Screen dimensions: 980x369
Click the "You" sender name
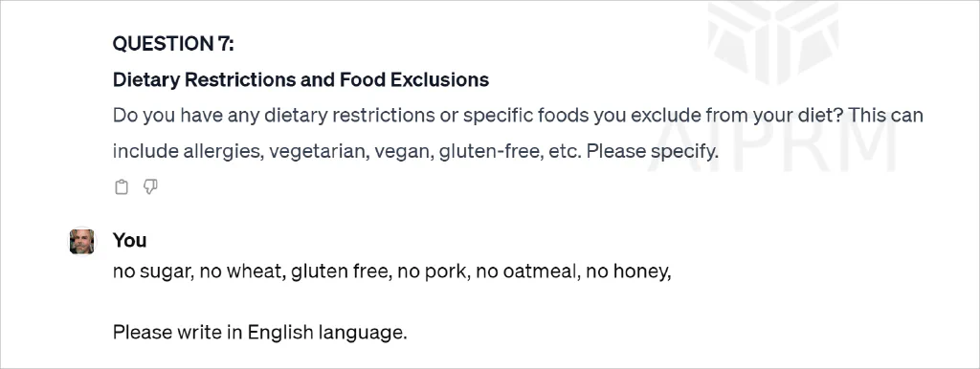pyautogui.click(x=129, y=240)
